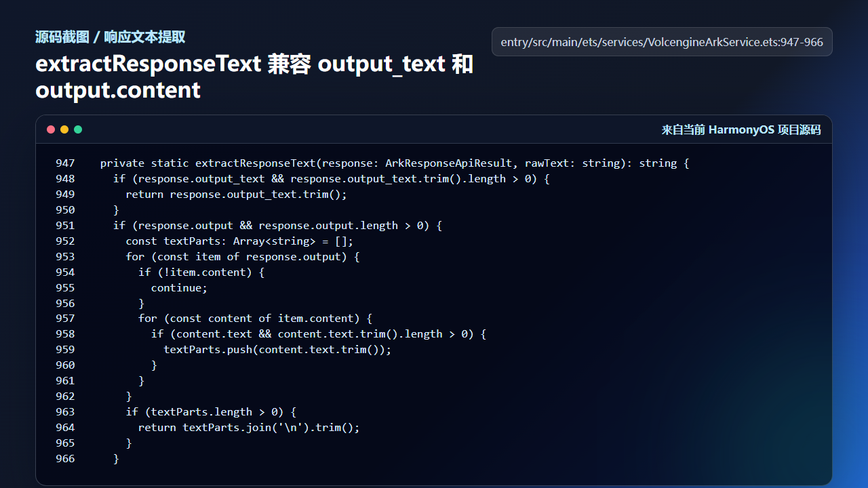Click the "continue;" code line

pos(179,288)
